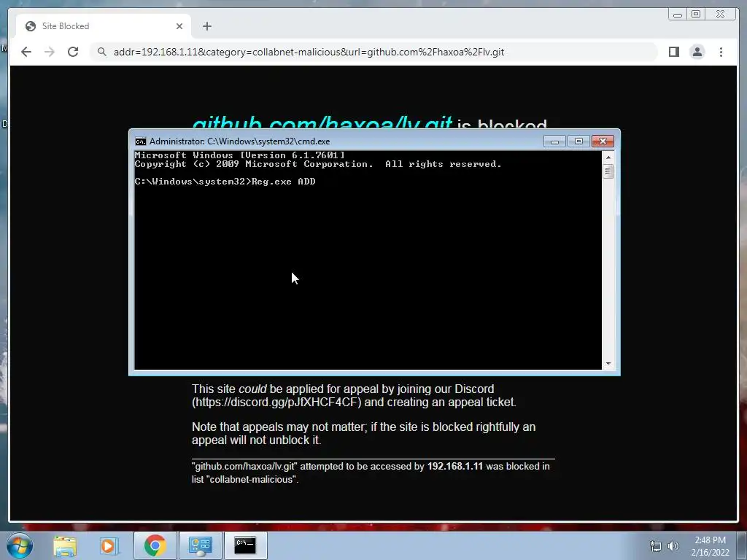Click the Discord invite link text
This screenshot has width=747, height=560.
(x=276, y=402)
